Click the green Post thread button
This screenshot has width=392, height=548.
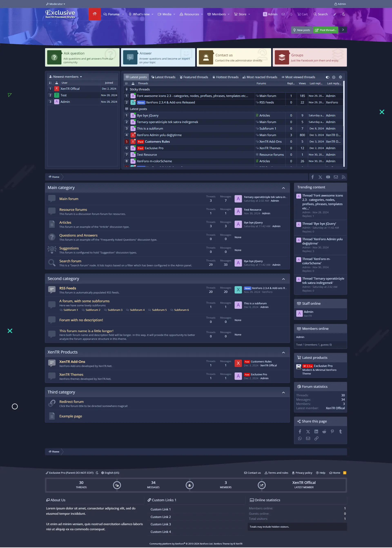tap(326, 30)
